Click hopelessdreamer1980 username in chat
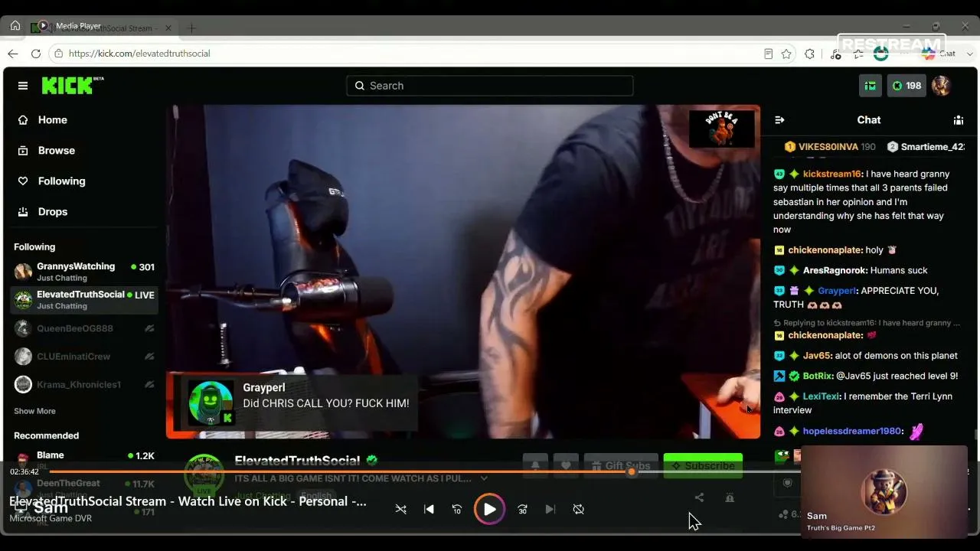The height and width of the screenshot is (551, 980). pos(851,431)
